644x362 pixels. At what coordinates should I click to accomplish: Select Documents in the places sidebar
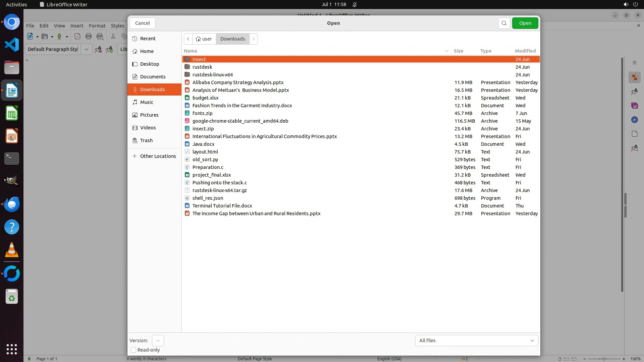[153, 77]
